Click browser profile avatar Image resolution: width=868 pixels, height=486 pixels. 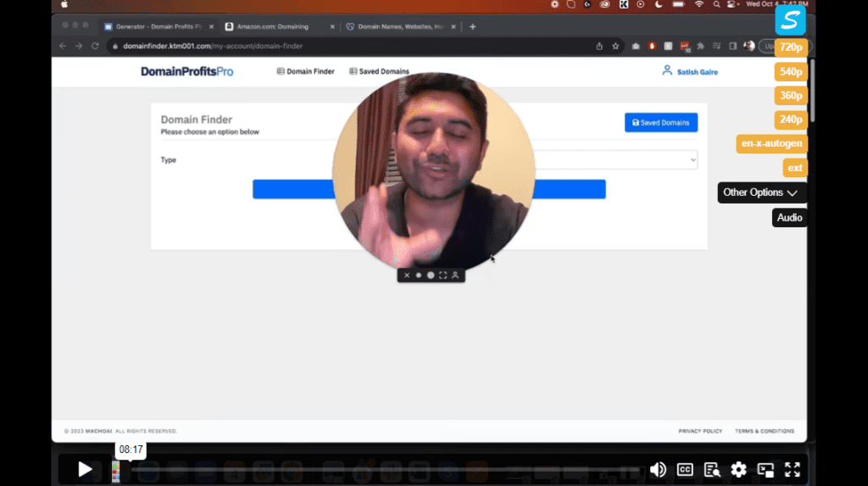point(749,46)
